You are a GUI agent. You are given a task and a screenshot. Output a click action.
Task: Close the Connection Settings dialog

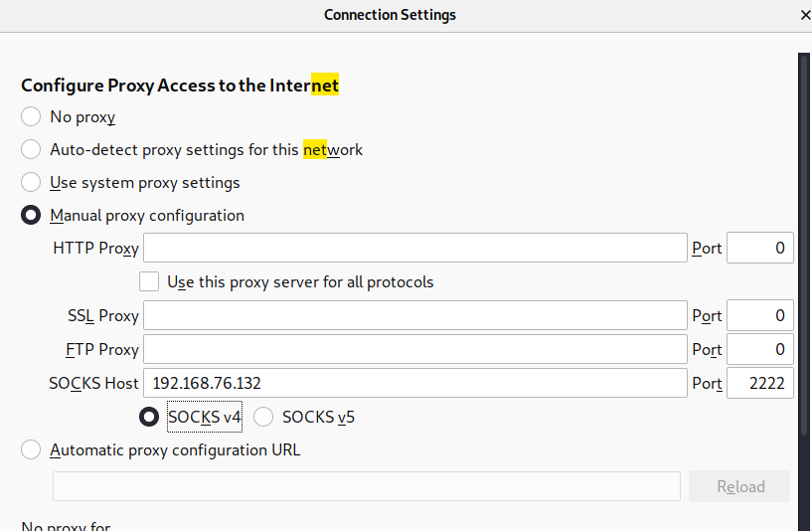pos(804,15)
